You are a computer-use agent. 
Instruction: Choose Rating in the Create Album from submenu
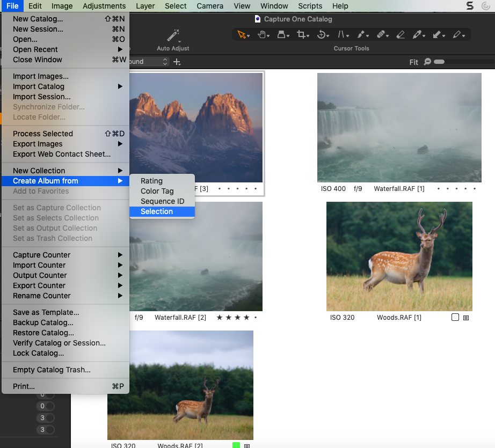(162, 181)
